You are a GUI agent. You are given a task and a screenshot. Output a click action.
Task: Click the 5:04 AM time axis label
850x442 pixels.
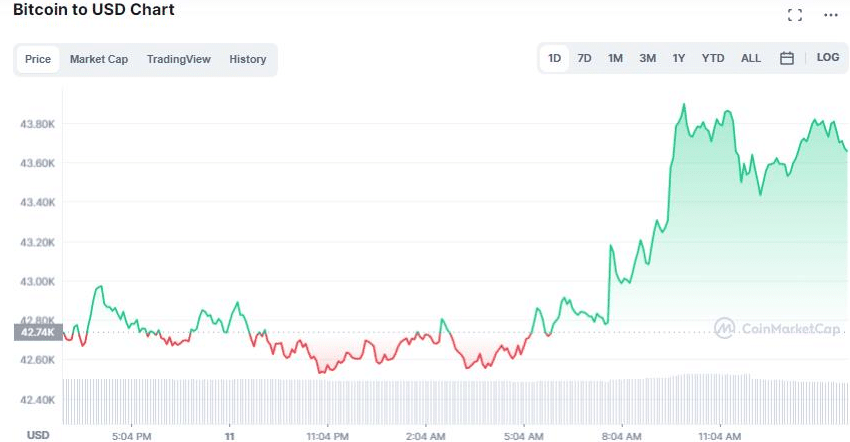pos(524,436)
